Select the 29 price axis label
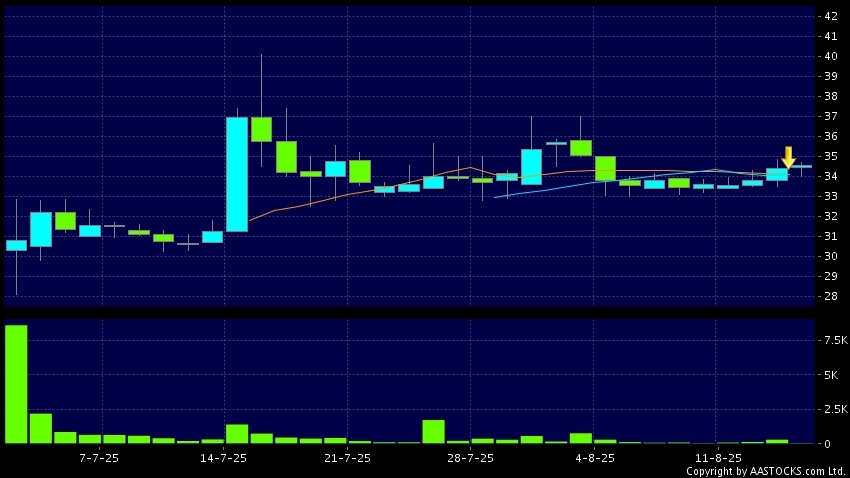This screenshot has height=478, width=850. coord(831,276)
